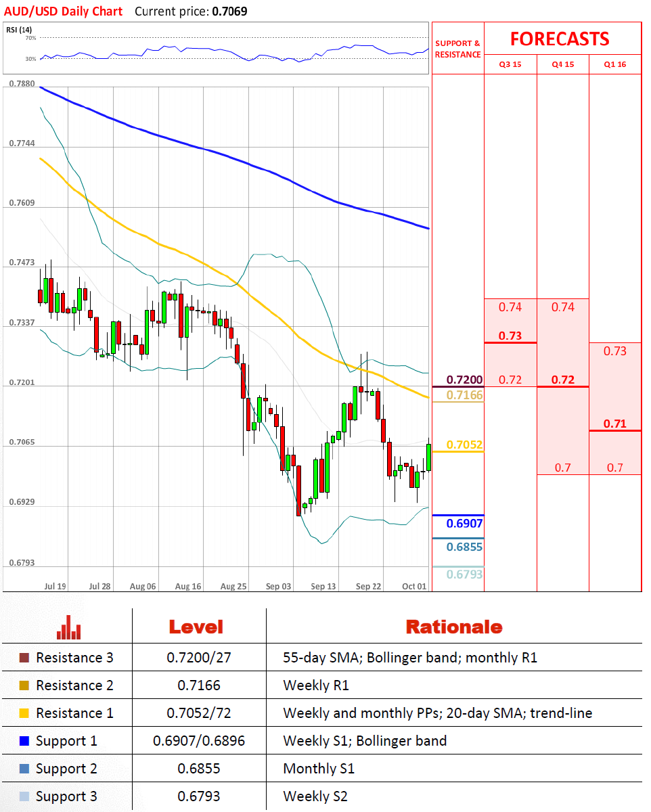Viewport: 651px width, 812px height.
Task: Click the Support 1 row label
Action: (x=66, y=741)
